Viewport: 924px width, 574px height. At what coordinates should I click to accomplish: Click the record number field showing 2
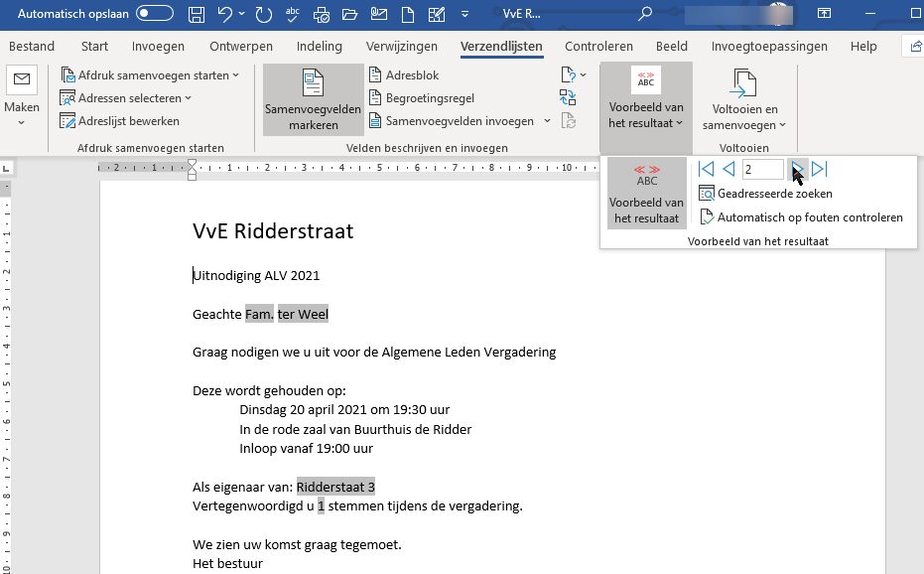[762, 169]
